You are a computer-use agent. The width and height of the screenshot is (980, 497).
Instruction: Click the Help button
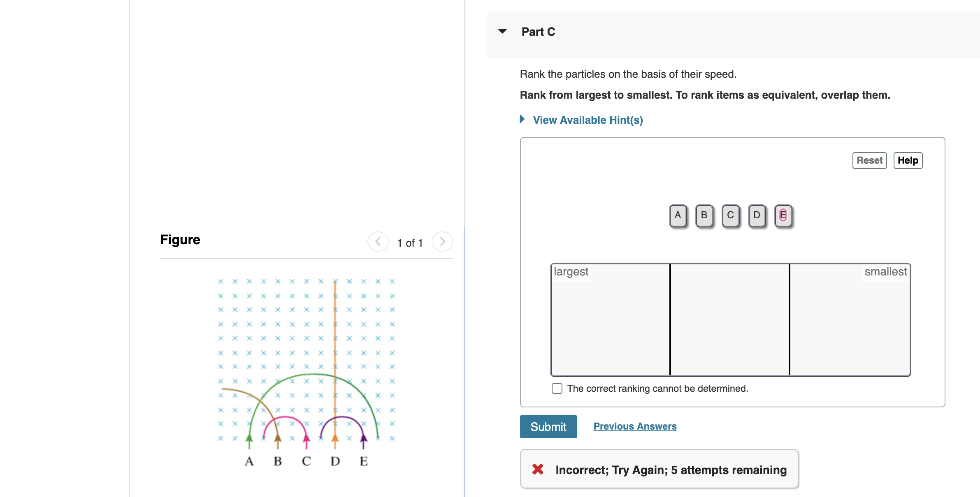pos(908,160)
